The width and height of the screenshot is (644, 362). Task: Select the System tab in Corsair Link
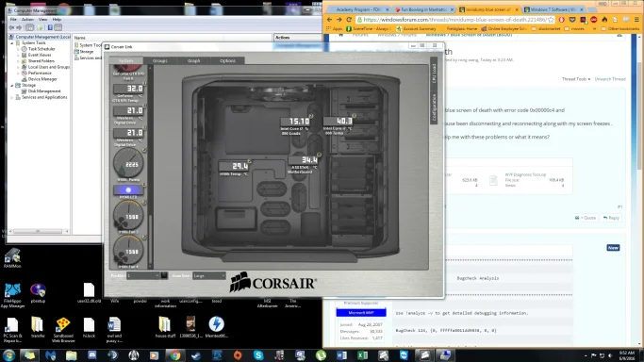[x=126, y=60]
